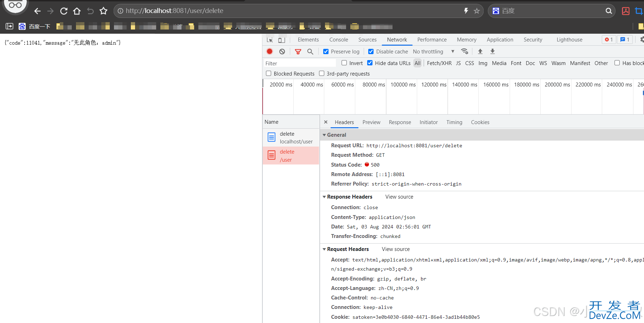
Task: Switch to the Console panel
Action: [x=339, y=40]
